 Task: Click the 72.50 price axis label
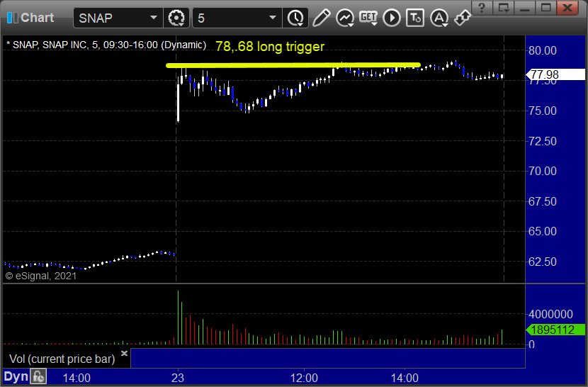(542, 141)
